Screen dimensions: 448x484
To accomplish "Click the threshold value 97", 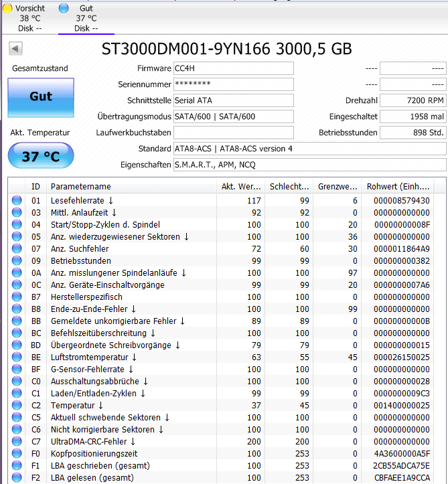I will pos(353,272).
